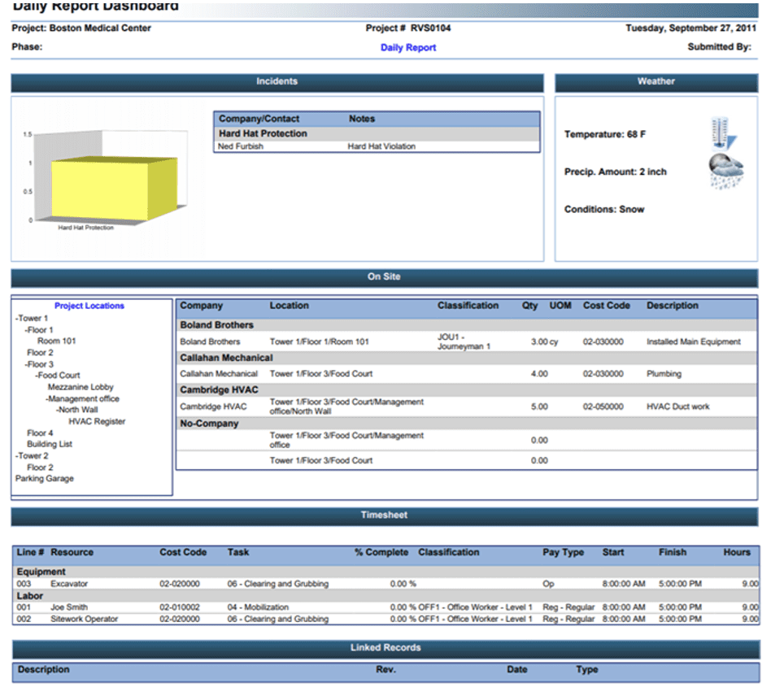Click cost code 02-050000
This screenshot has width=784, height=696.
pyautogui.click(x=603, y=407)
